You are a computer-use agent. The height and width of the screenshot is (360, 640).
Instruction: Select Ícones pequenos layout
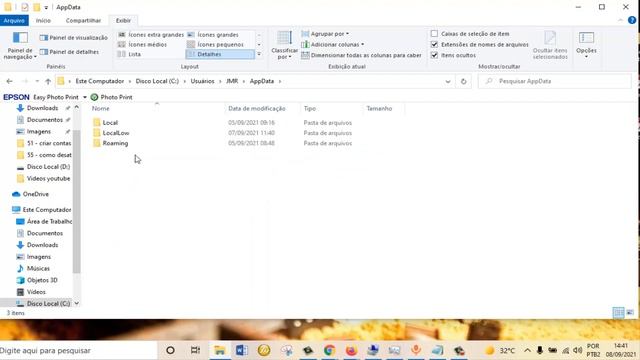point(215,44)
